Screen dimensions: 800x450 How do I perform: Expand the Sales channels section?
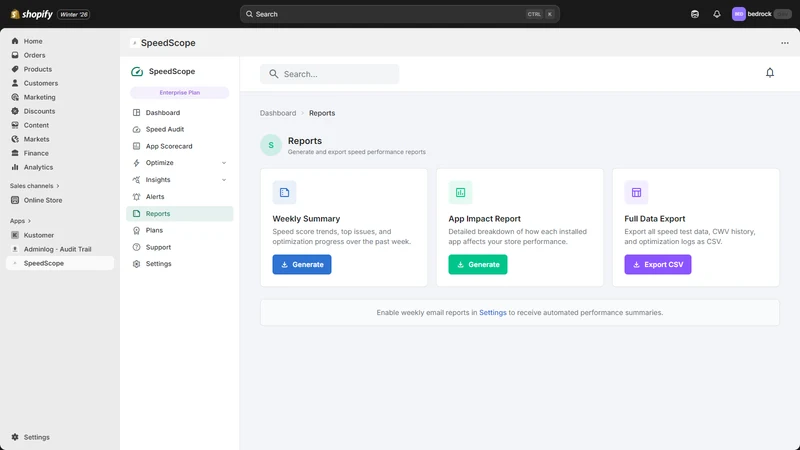coord(35,186)
